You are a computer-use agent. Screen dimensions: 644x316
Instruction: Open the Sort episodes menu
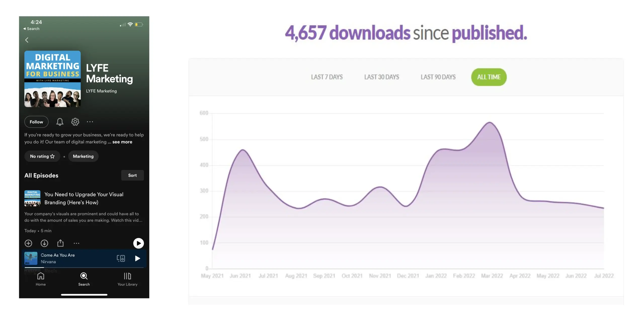point(132,175)
